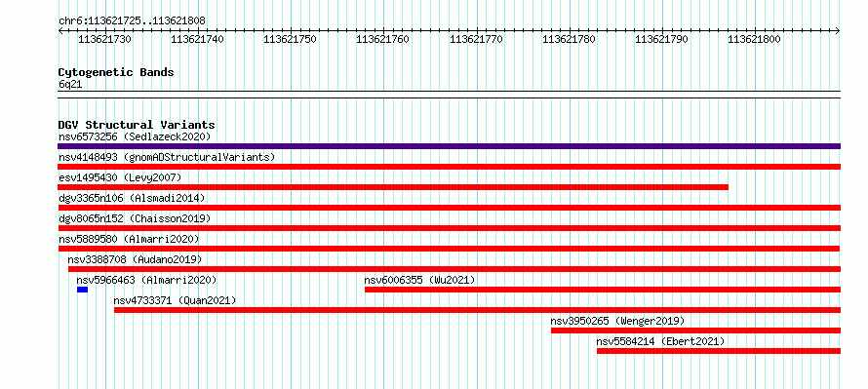Click the red nsv5584214 variant bar

click(719, 351)
